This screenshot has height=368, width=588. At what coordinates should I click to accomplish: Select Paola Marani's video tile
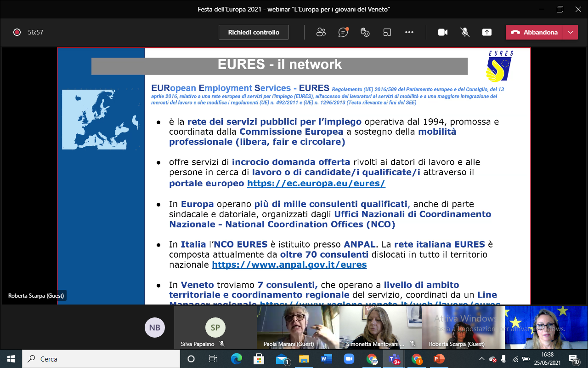tap(298, 328)
